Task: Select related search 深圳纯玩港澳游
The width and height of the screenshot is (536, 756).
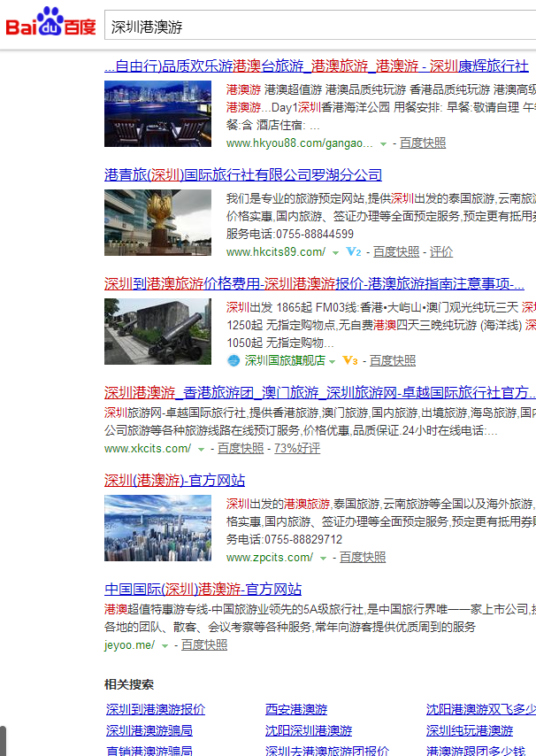Action: click(470, 730)
